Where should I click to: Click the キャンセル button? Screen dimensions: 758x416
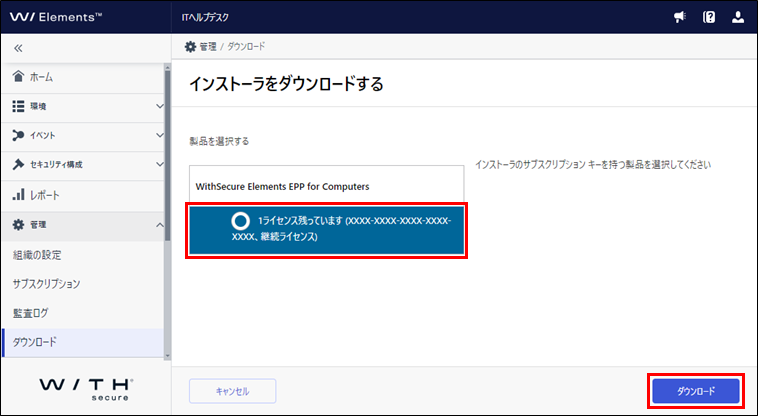[x=233, y=391]
